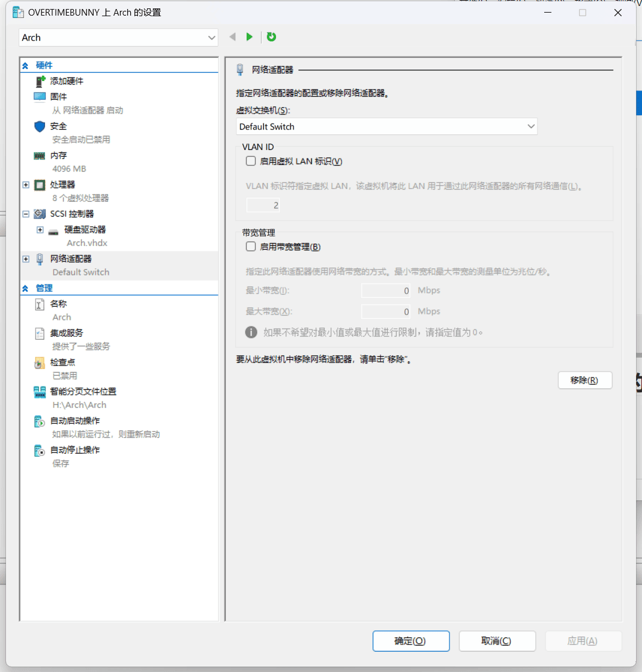Viewport: 642px width, 672px height.
Task: Open the Firmware (固件) settings icon
Action: pos(40,97)
